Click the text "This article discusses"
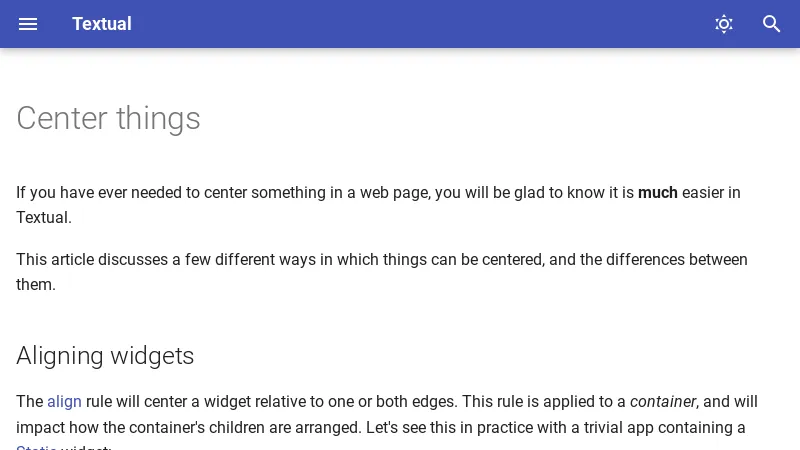 click(92, 260)
